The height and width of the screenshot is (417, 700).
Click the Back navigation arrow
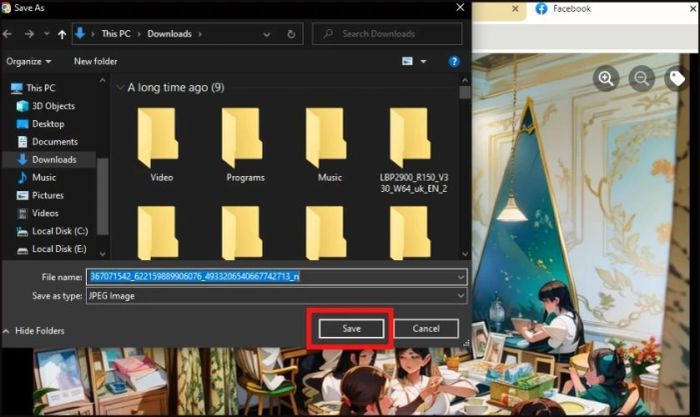[11, 34]
